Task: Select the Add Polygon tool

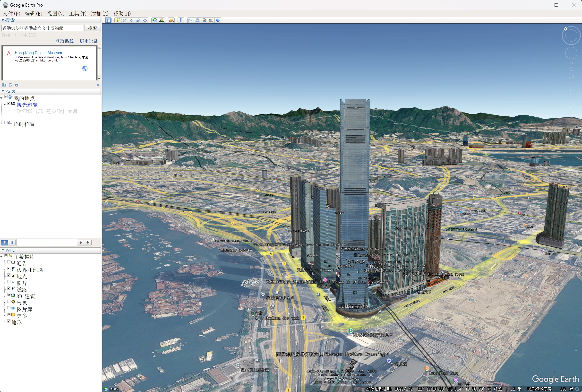Action: pyautogui.click(x=124, y=20)
